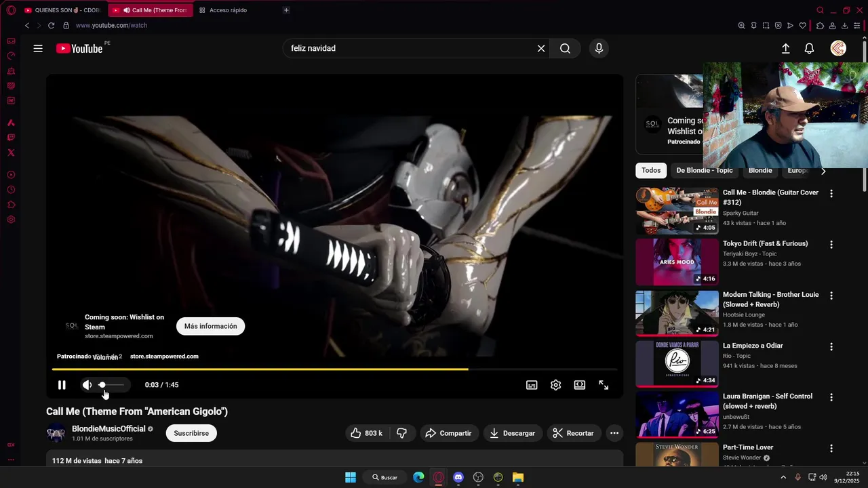The height and width of the screenshot is (488, 868).
Task: Open the YouTube upload arrow icon
Action: tap(785, 48)
